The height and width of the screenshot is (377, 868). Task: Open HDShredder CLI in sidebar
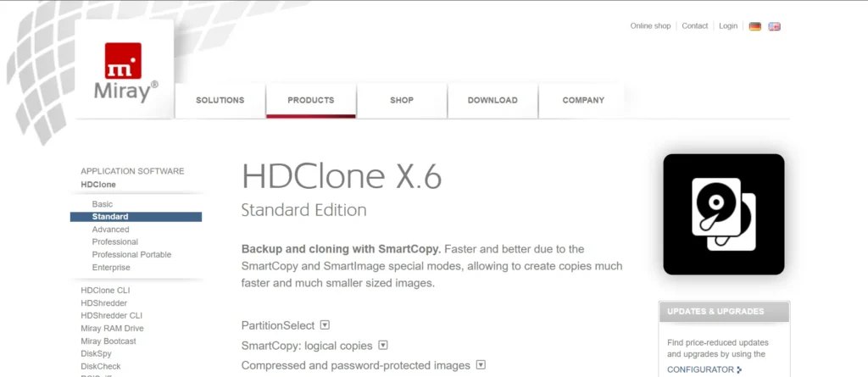[x=111, y=315]
